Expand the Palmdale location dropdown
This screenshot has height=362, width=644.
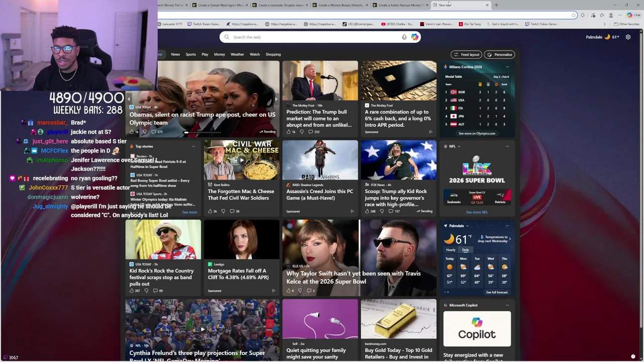468,226
